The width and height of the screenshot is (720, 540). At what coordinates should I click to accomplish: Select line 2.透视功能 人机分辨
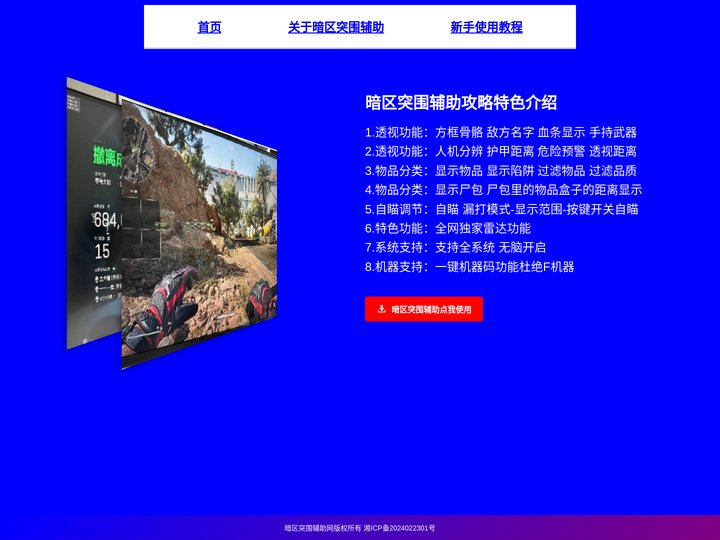pyautogui.click(x=501, y=152)
